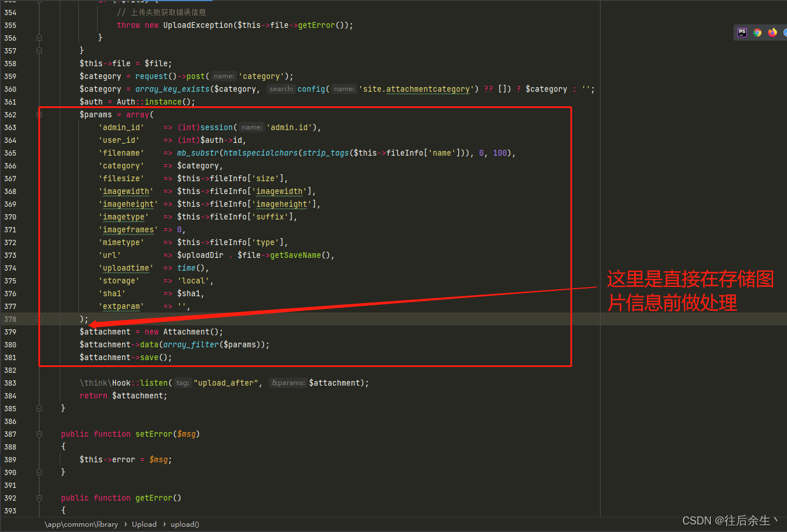Collapse fold marker at line 357
Image resolution: width=787 pixels, height=532 pixels.
pyautogui.click(x=39, y=51)
